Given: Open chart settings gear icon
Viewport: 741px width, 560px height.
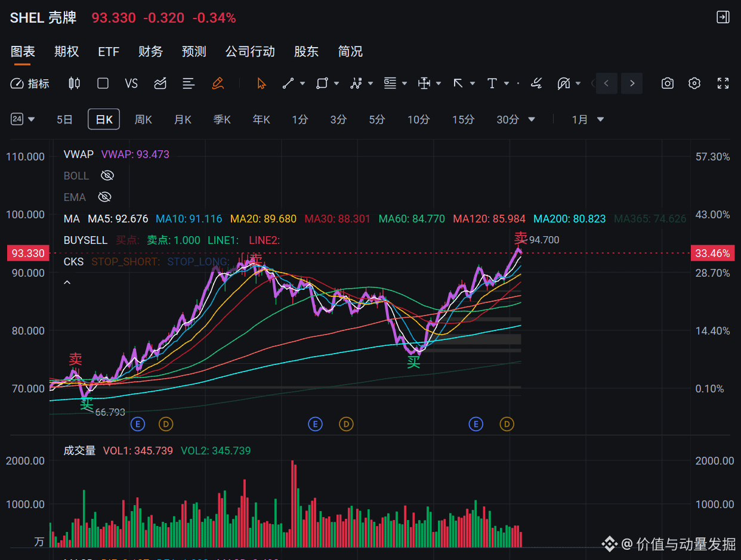Looking at the screenshot, I should [694, 83].
